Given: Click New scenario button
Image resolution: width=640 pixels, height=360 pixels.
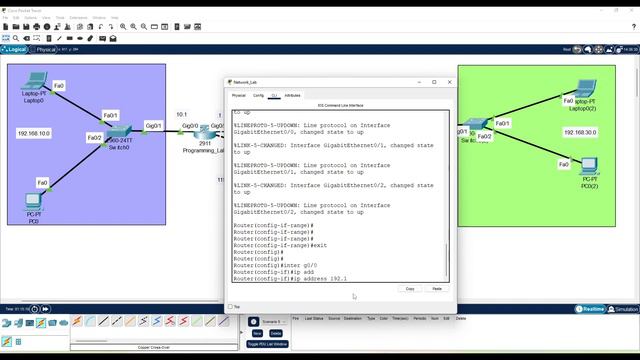Looking at the screenshot, I should (x=257, y=333).
